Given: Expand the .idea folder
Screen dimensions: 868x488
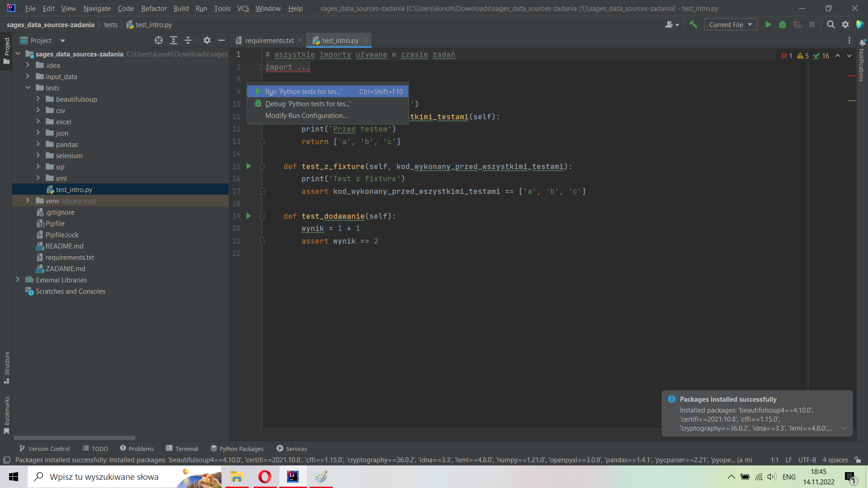Looking at the screenshot, I should point(28,65).
